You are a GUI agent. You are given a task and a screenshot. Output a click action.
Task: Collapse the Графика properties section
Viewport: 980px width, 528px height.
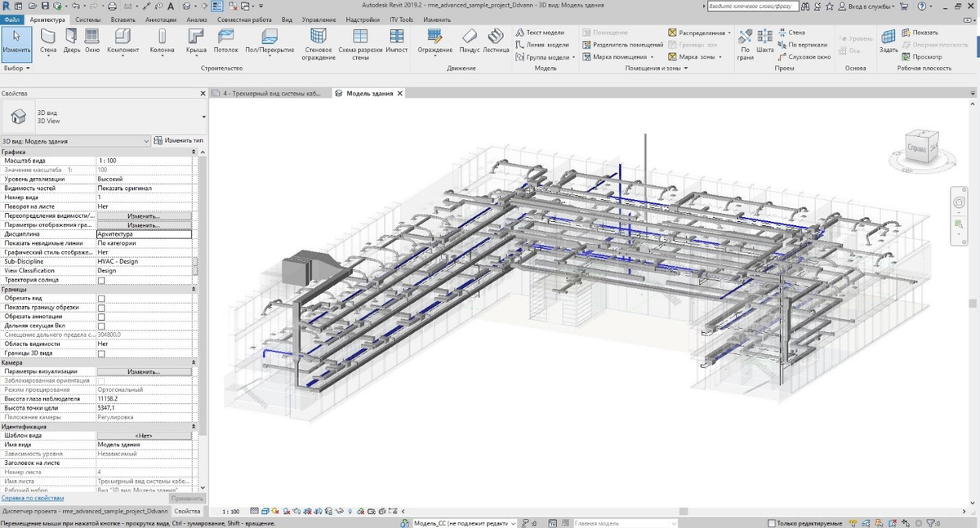(194, 153)
